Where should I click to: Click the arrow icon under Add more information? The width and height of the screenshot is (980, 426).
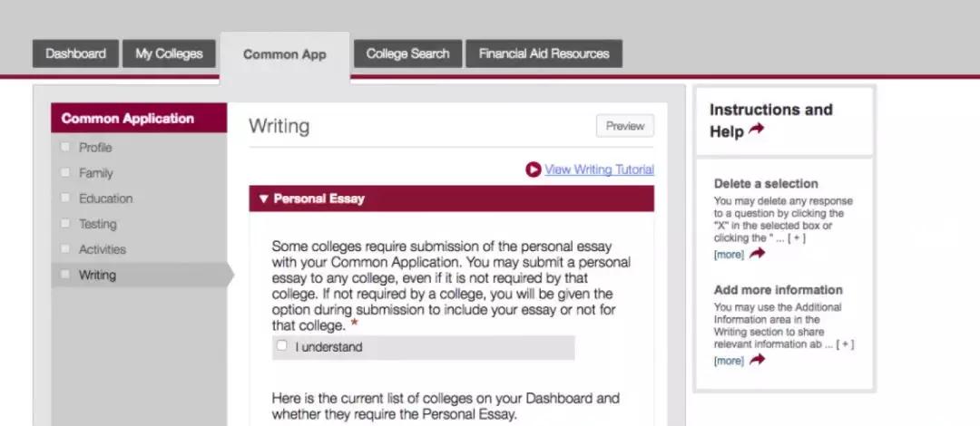pos(757,360)
